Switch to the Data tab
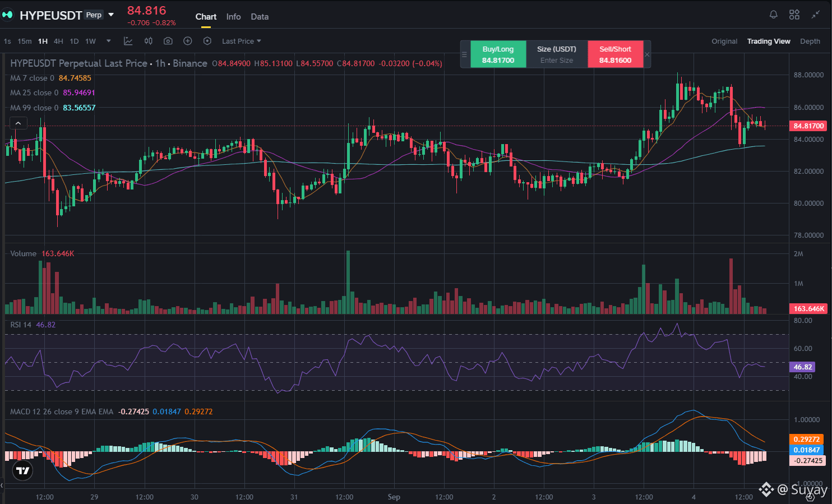Screen dimensions: 832x504 [x=260, y=17]
